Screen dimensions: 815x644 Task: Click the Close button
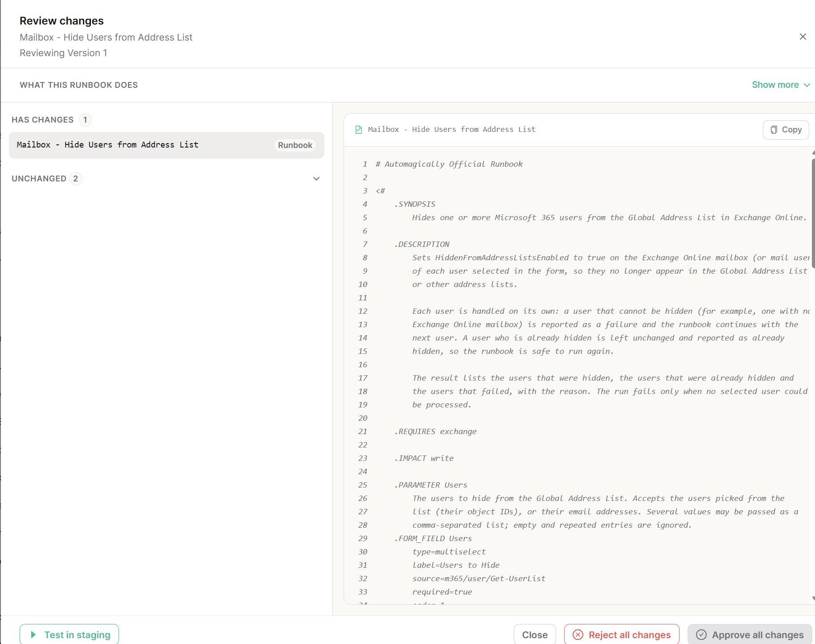[535, 635]
